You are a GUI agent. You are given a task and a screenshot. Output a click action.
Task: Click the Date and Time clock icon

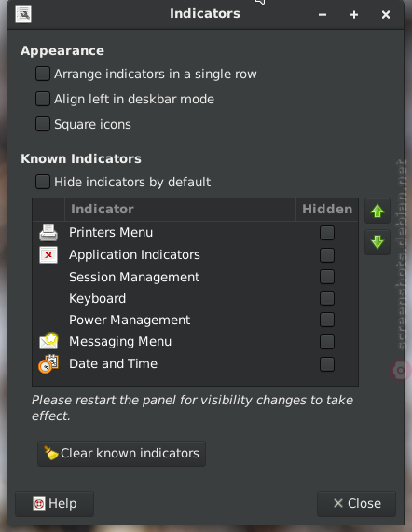48,363
